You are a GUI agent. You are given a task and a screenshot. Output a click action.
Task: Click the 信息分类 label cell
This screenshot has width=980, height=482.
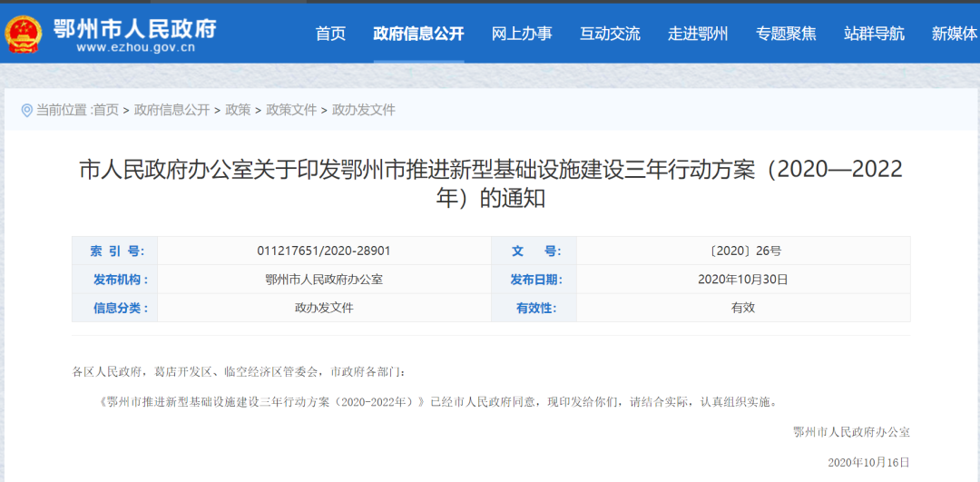(x=115, y=308)
